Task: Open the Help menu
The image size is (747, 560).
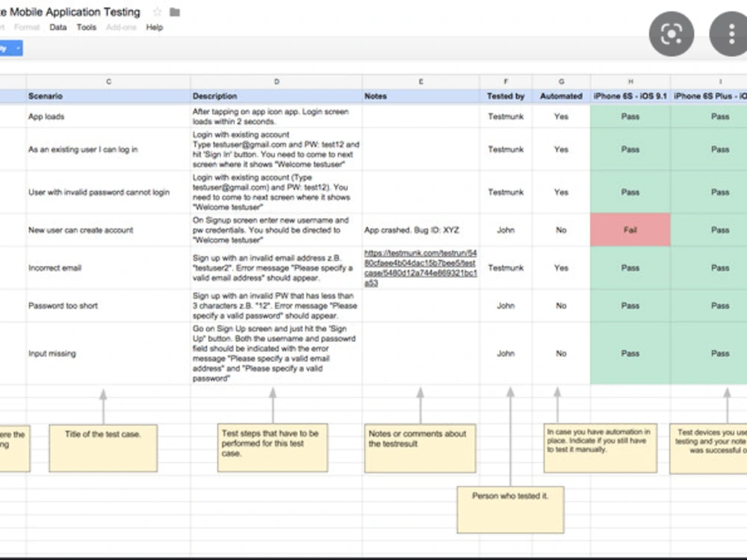Action: [154, 27]
